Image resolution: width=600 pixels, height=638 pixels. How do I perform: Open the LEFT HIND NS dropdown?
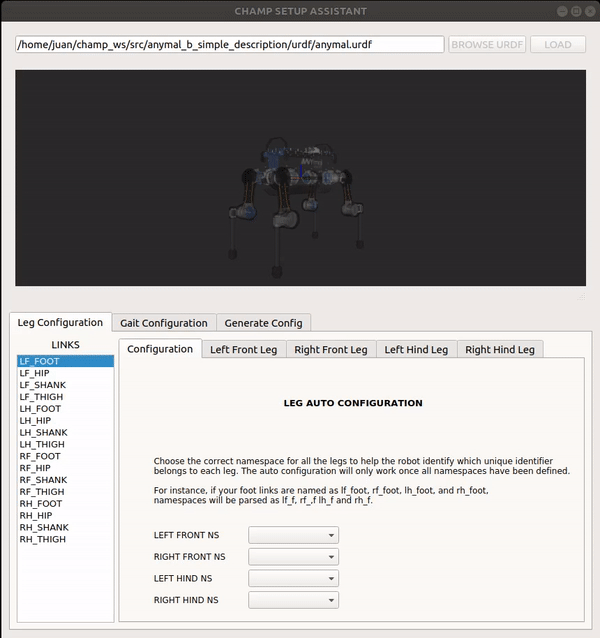pos(293,578)
